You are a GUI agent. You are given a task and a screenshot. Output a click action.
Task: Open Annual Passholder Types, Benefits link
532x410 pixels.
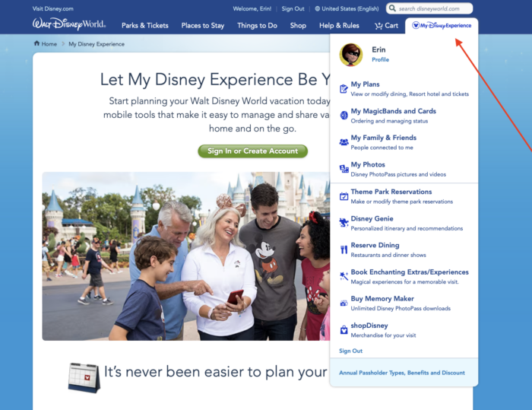click(x=402, y=373)
